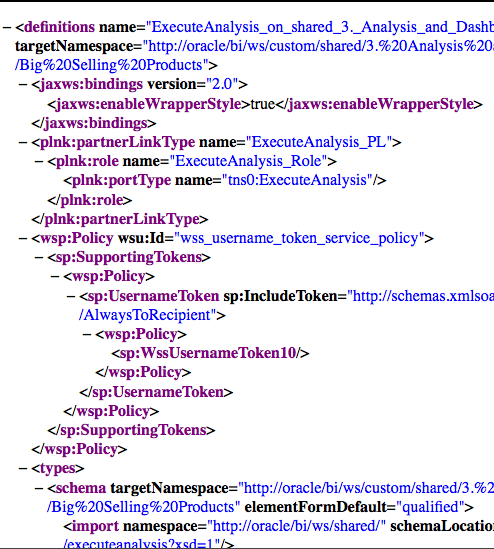Collapse the schema targetNamespace element

coord(39,488)
